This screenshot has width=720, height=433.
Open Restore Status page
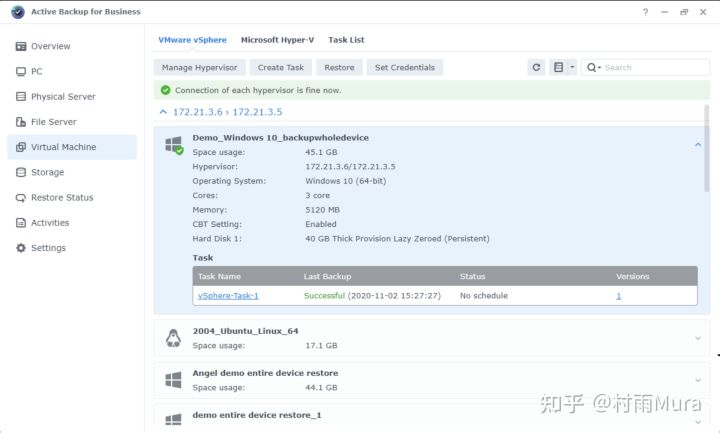click(72, 198)
